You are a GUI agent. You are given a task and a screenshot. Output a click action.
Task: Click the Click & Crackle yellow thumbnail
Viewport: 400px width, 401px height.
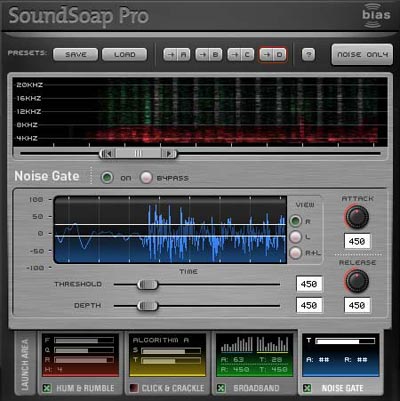[167, 355]
